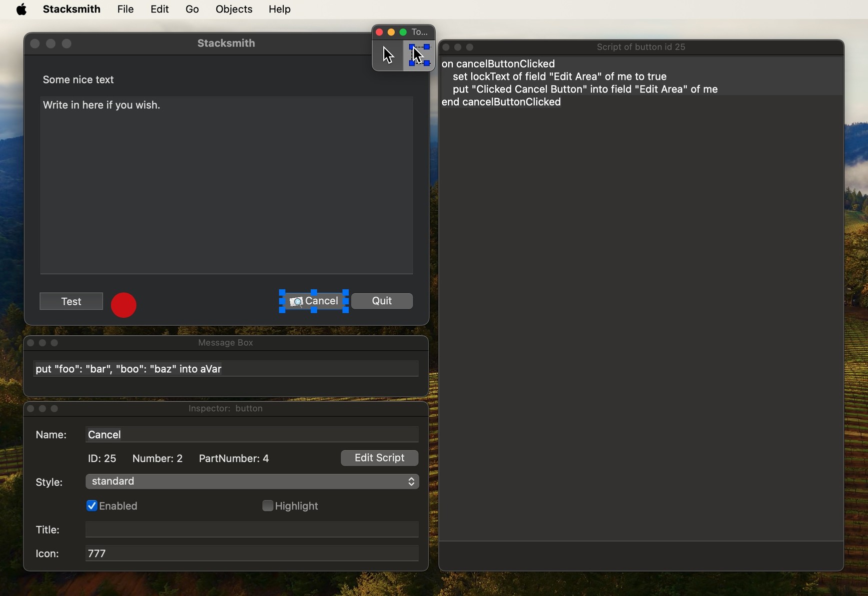The height and width of the screenshot is (596, 868).
Task: Click Edit Script in the Inspector
Action: pos(379,458)
